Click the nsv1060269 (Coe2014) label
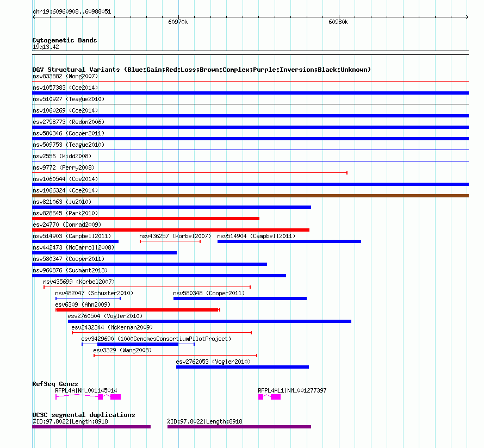 [65, 110]
